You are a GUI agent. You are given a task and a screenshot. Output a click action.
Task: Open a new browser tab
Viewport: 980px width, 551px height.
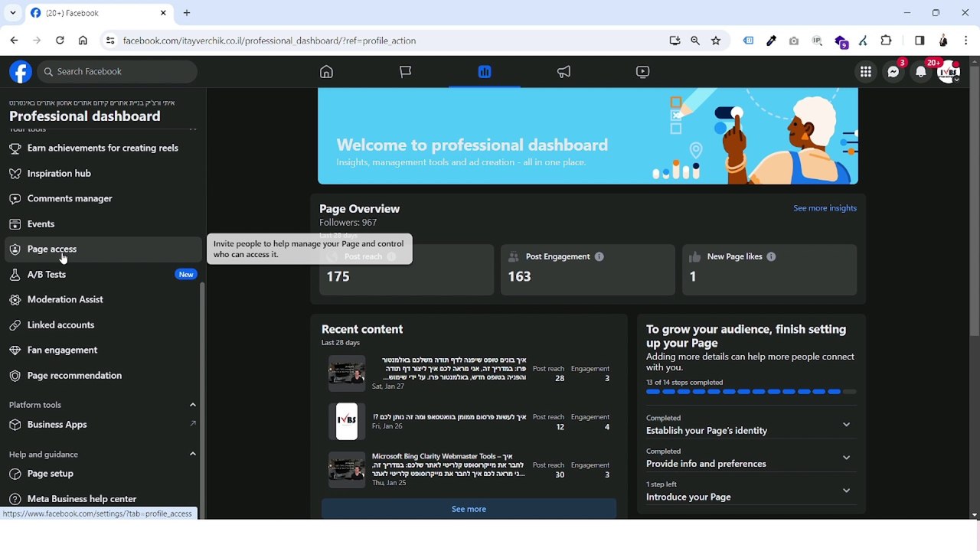[187, 13]
